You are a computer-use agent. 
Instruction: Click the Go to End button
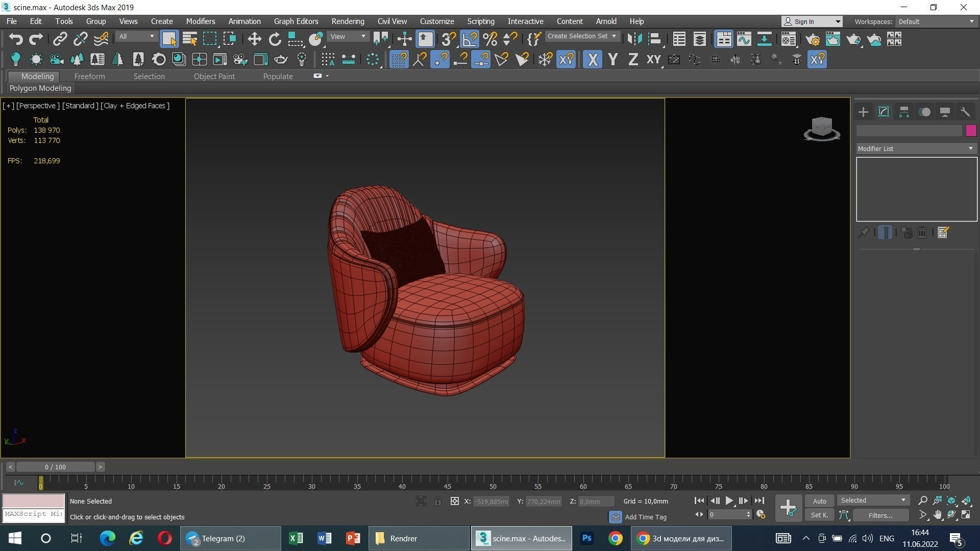tap(759, 501)
